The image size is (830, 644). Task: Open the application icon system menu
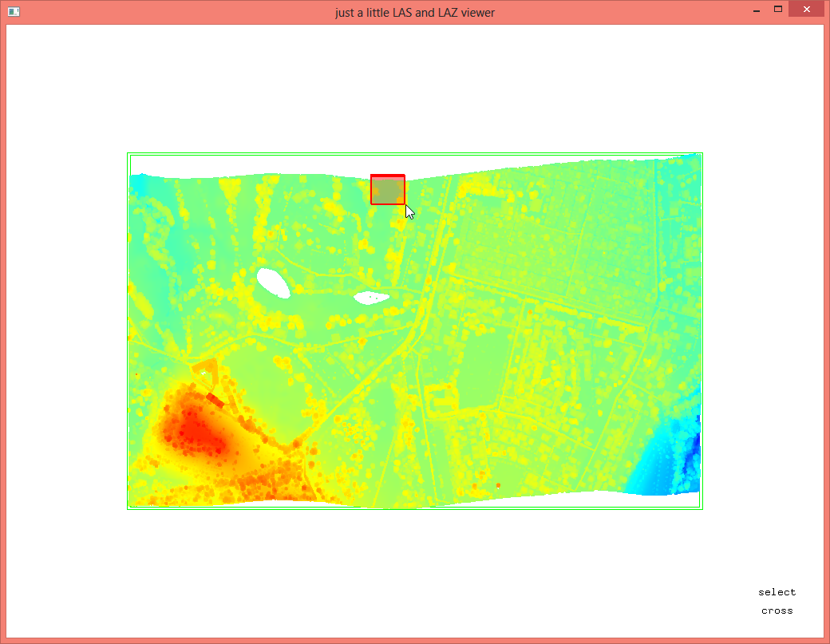(x=13, y=12)
